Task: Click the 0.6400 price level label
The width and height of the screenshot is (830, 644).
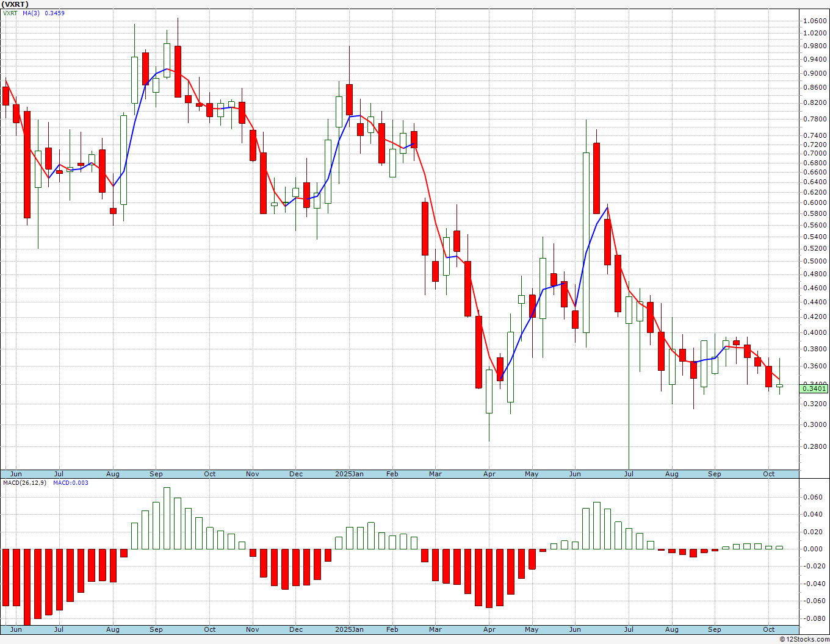Action: point(815,182)
